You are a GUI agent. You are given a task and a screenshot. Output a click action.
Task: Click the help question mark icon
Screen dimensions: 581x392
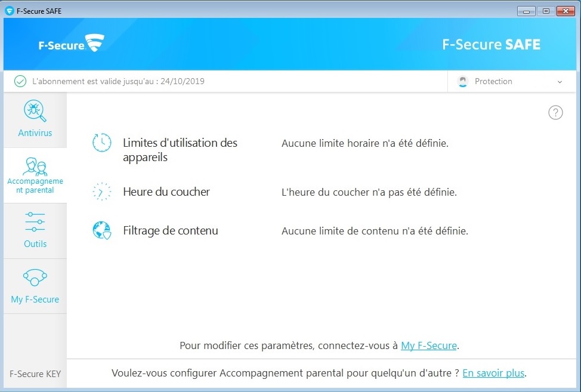pyautogui.click(x=555, y=113)
